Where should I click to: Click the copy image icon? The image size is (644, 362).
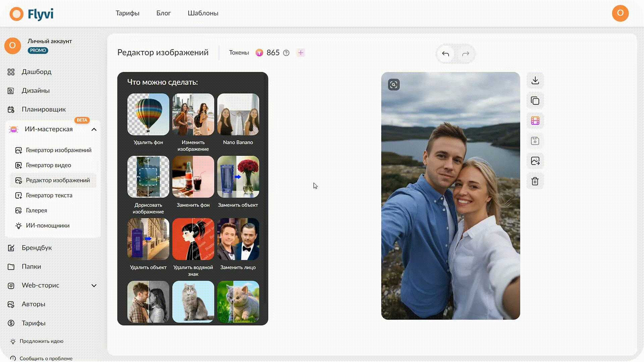pos(535,101)
